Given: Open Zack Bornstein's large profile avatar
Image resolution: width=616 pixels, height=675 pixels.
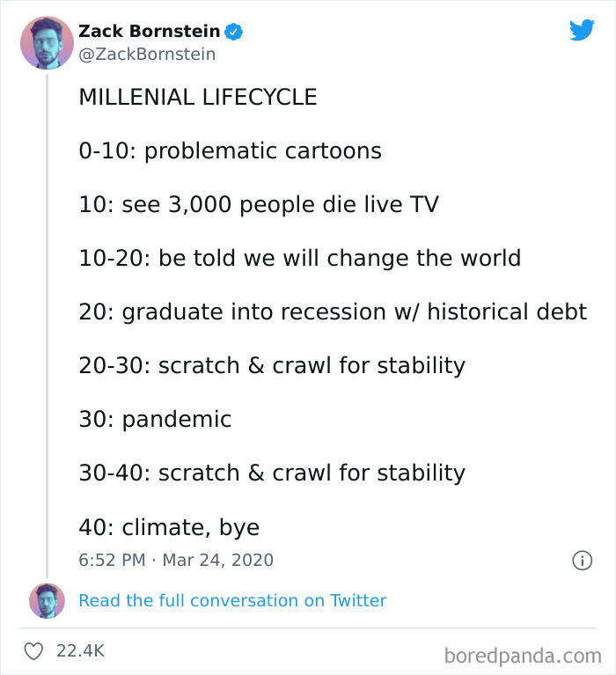Looking at the screenshot, I should (47, 42).
